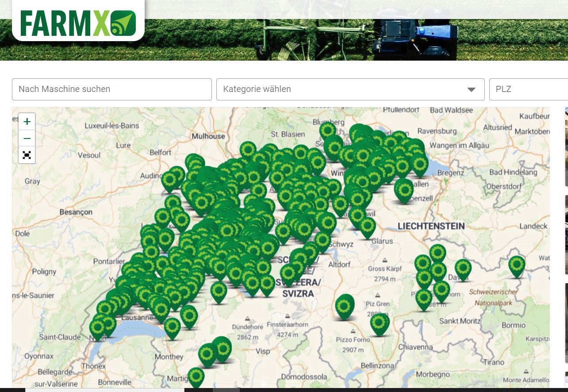568x392 pixels.
Task: Focus the 'Nach Maschine suchen' search field
Action: point(112,89)
